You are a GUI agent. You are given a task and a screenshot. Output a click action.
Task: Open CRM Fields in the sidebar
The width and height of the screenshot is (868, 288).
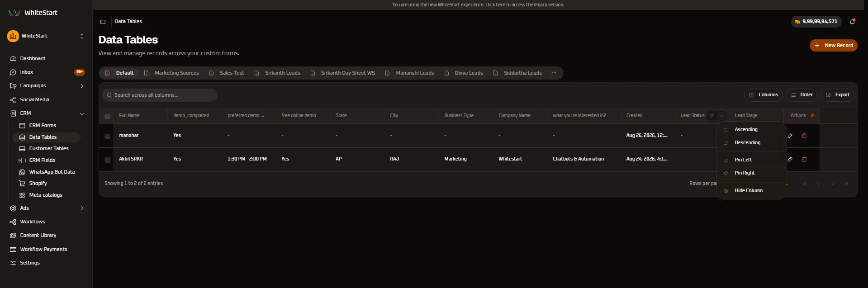pos(42,160)
